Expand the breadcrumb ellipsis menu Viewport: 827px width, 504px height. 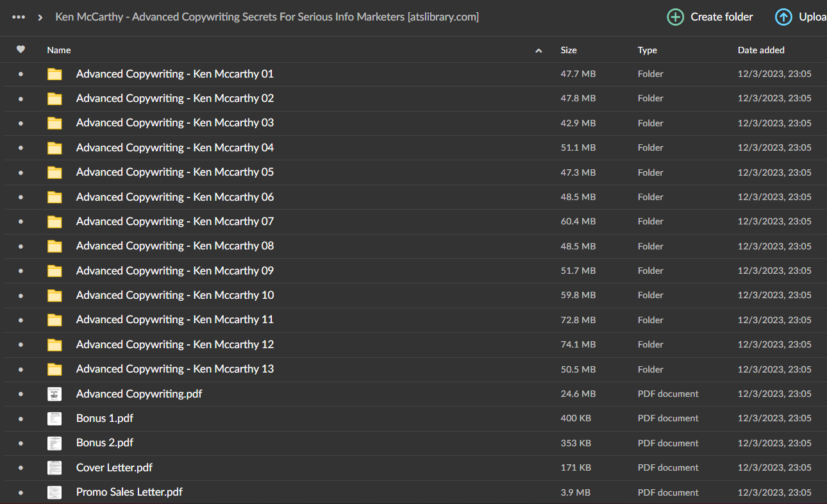[19, 17]
